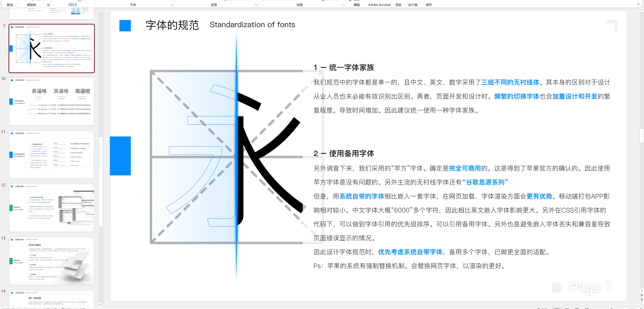
Task: Select slide 14 thumbnail 交互的动效
Action: point(52,299)
